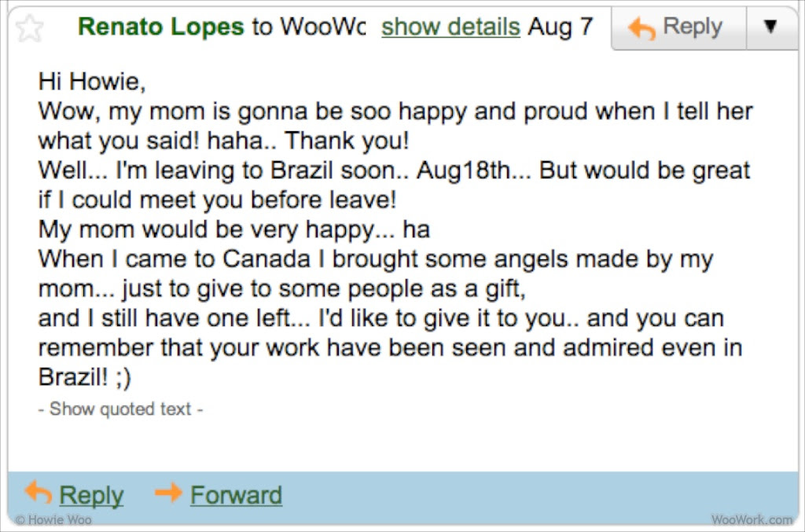Click the orange arrow on header Reply button
The height and width of the screenshot is (532, 805).
tap(641, 28)
